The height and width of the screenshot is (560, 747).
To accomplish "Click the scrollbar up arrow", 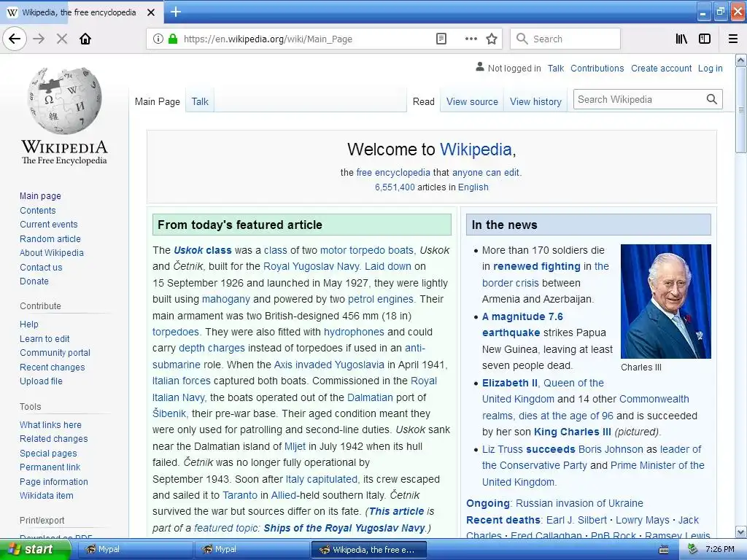I will [x=740, y=60].
